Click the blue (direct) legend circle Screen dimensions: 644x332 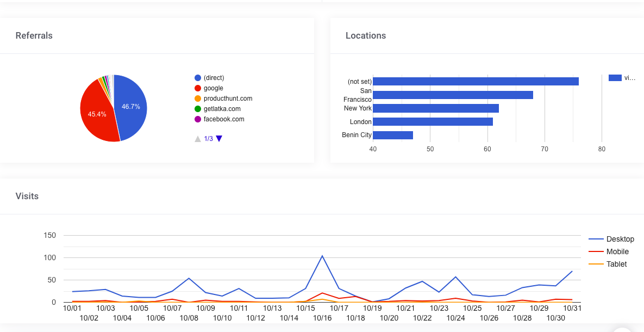pos(198,78)
